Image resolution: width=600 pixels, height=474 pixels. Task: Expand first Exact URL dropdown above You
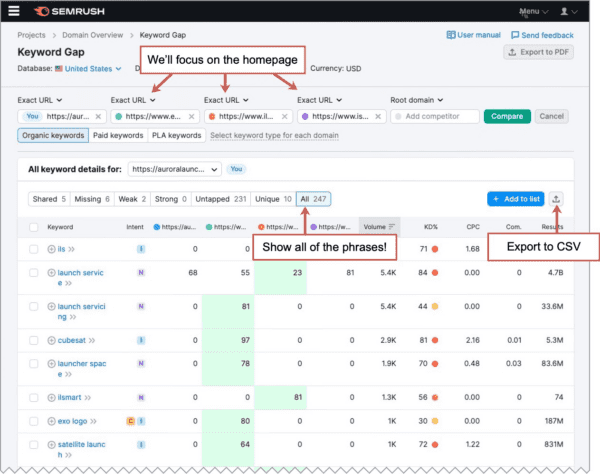[x=40, y=100]
